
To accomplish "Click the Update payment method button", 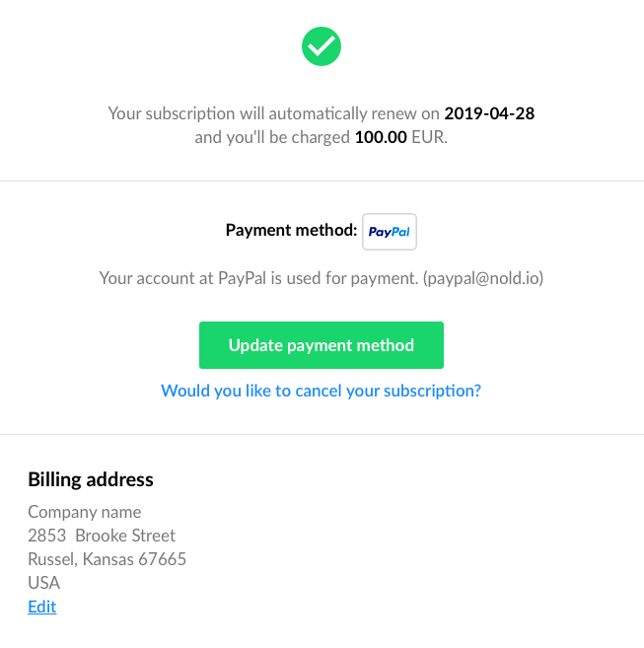I will (322, 345).
